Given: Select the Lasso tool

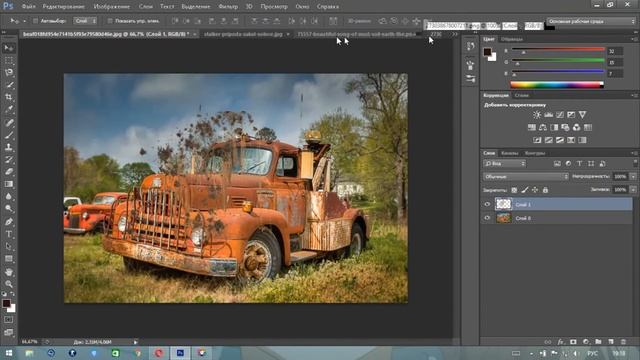Looking at the screenshot, I should pos(9,73).
